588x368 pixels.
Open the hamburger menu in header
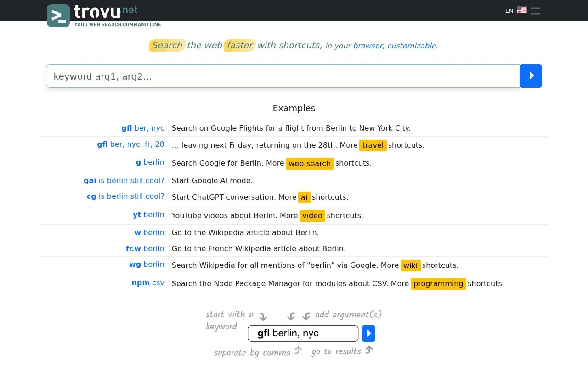(536, 11)
